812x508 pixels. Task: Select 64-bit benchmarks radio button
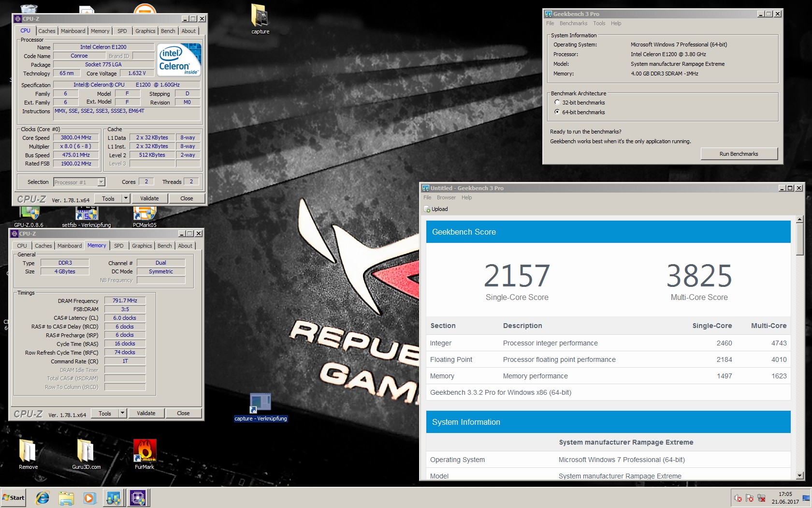557,112
